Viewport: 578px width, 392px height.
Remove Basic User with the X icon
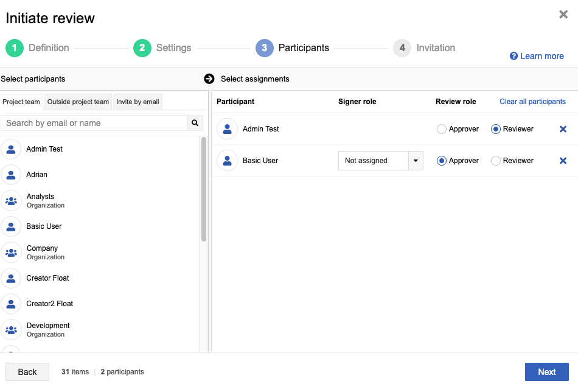[563, 161]
